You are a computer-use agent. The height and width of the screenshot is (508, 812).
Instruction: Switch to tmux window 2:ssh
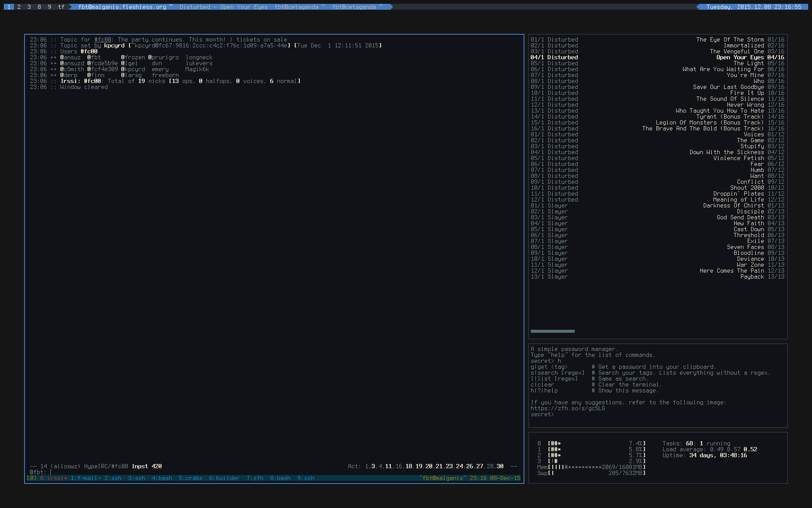pyautogui.click(x=112, y=478)
